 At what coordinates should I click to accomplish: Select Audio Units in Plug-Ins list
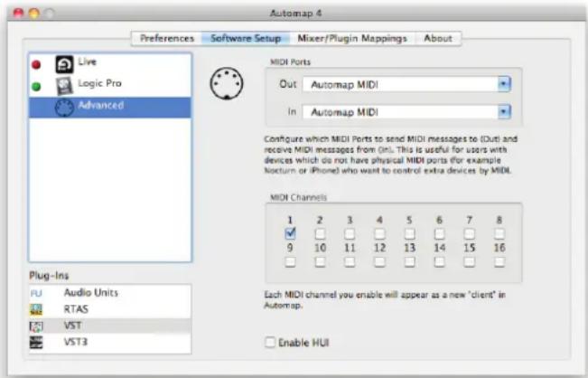pyautogui.click(x=110, y=293)
